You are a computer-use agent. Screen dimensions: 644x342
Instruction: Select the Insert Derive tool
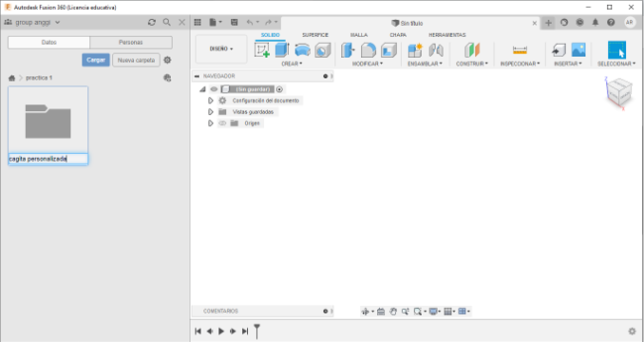coord(559,50)
